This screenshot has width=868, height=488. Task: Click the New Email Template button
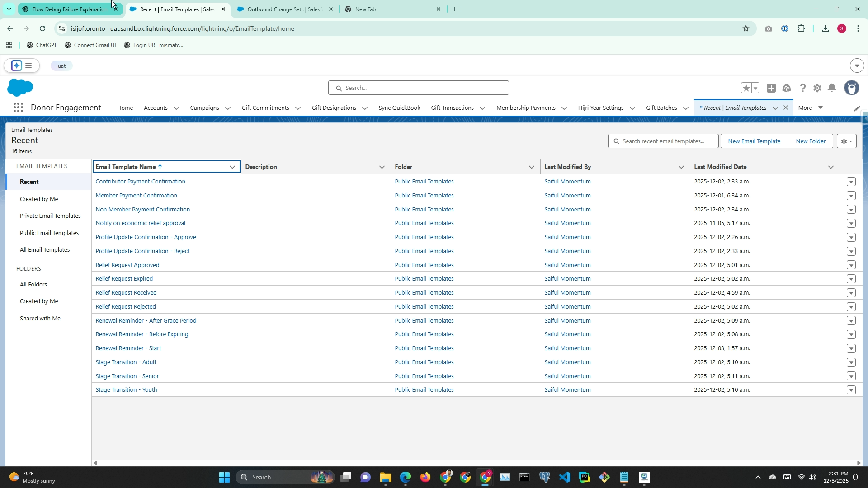(754, 141)
